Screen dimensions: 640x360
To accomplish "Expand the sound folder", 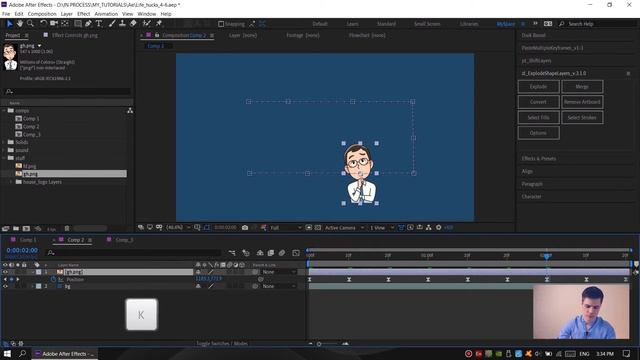I will click(x=4, y=150).
